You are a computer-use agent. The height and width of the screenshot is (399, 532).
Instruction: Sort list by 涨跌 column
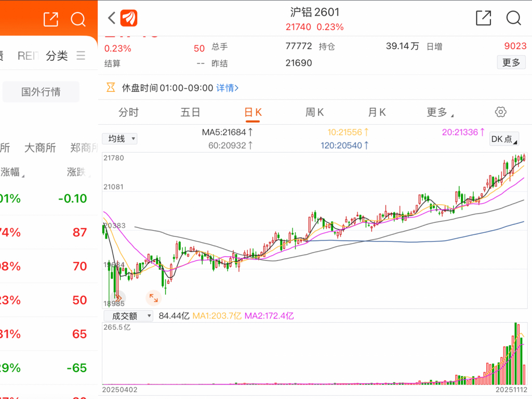tap(78, 172)
